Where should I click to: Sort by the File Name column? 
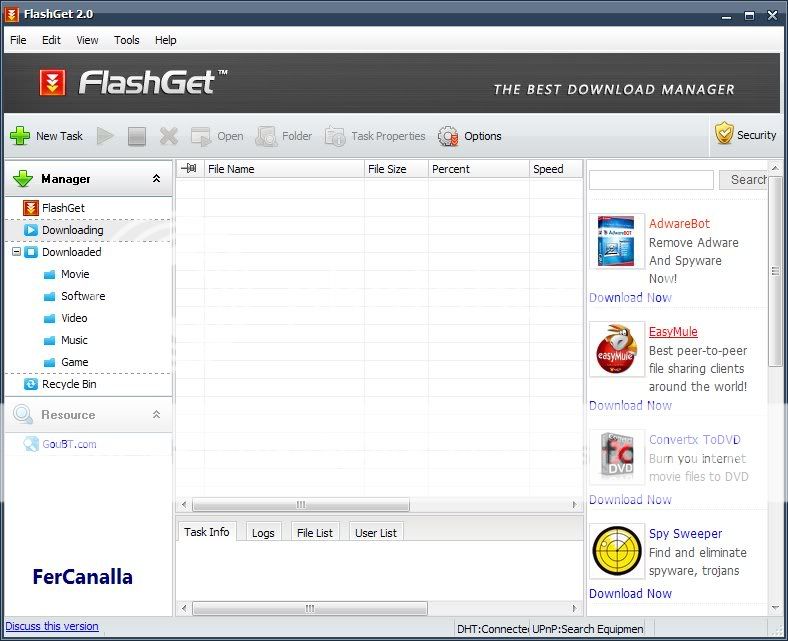[284, 169]
